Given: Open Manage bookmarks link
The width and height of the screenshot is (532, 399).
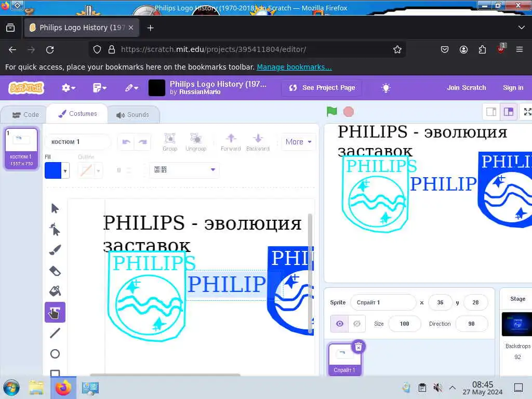Looking at the screenshot, I should click(x=294, y=67).
